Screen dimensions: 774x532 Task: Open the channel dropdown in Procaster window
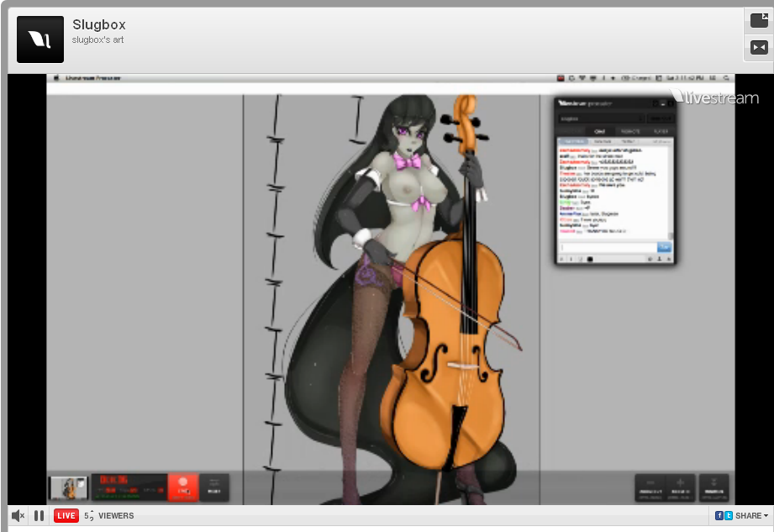tap(601, 119)
